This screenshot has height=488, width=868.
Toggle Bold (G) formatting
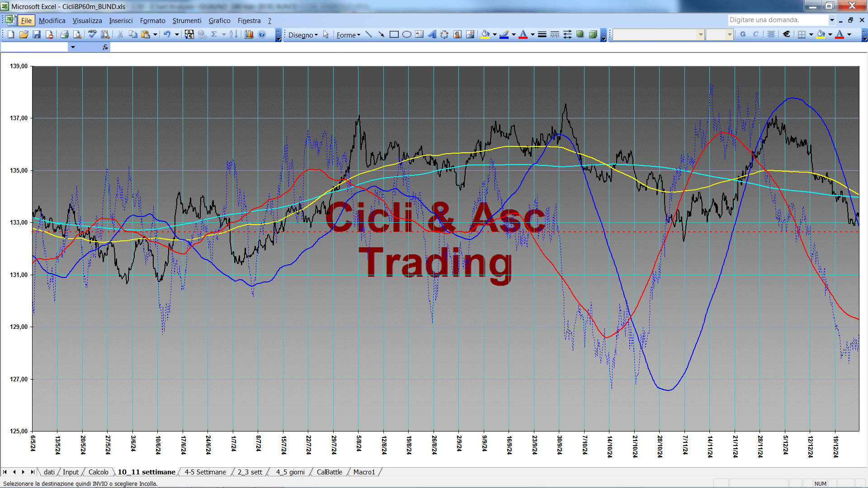click(743, 34)
